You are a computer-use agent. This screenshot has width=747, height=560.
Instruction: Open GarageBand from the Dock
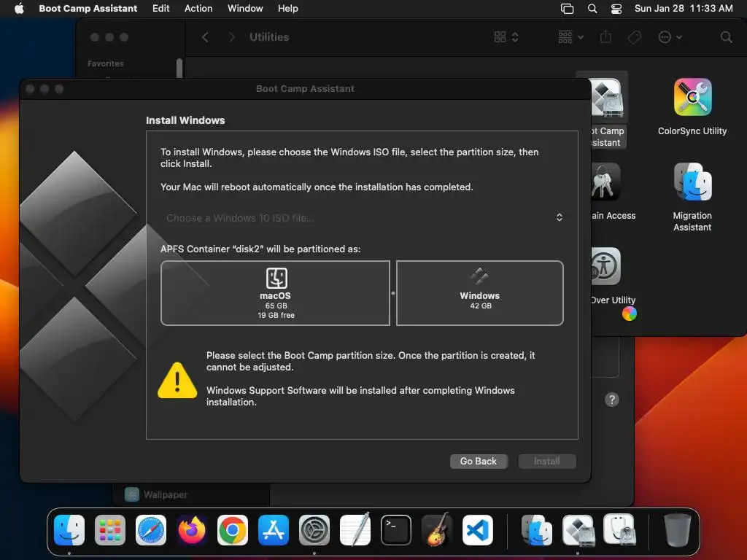tap(436, 529)
